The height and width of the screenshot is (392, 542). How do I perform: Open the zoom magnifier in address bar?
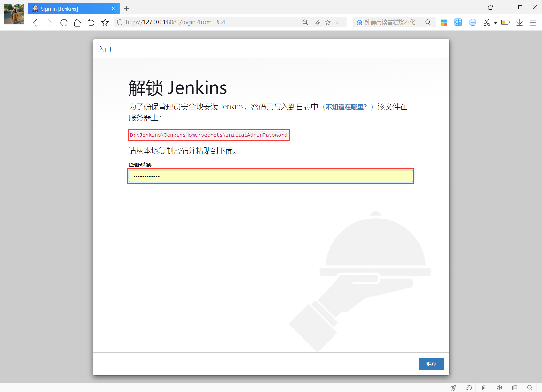tap(305, 22)
